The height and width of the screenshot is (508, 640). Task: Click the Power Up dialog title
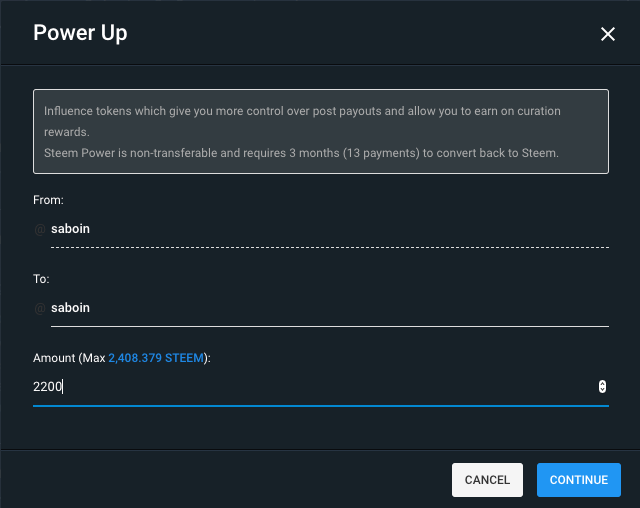[x=80, y=33]
